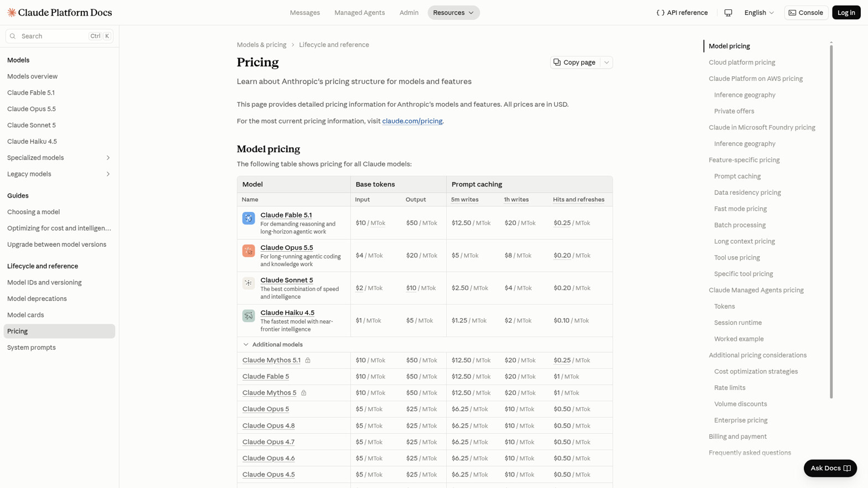The width and height of the screenshot is (868, 488).
Task: Open the Copy page options arrow
Action: (x=606, y=63)
